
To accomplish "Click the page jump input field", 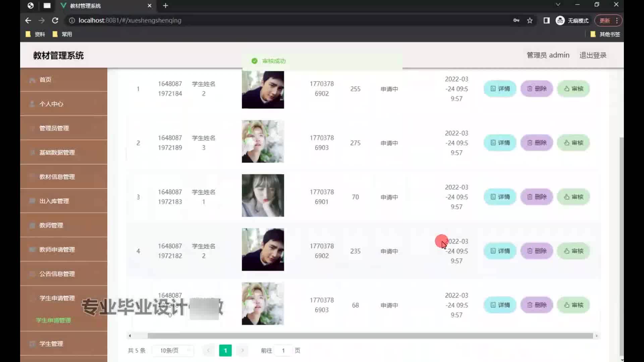I will tap(283, 351).
